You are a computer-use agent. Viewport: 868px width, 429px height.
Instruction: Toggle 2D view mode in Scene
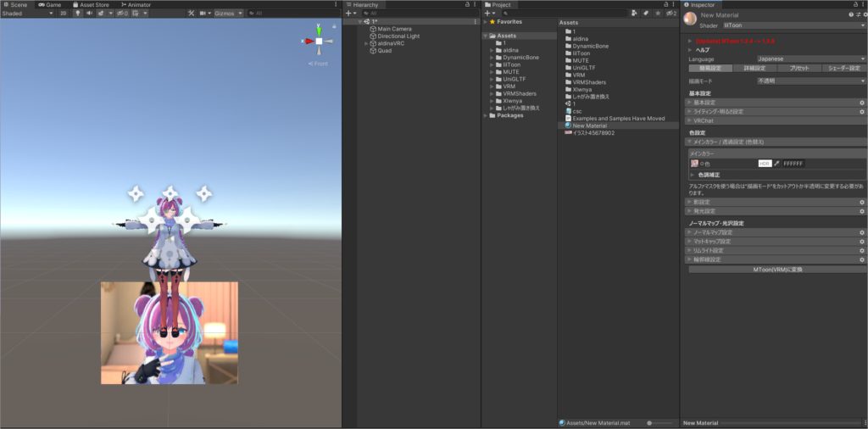(63, 14)
